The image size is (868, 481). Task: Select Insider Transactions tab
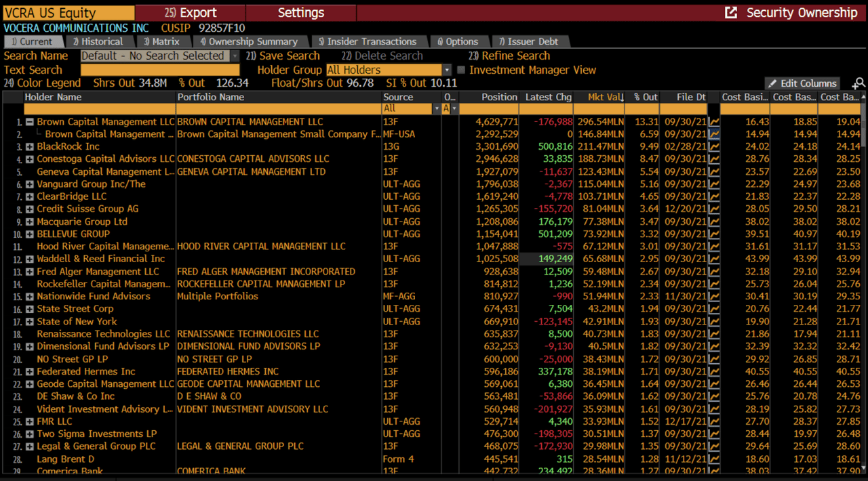(x=368, y=41)
